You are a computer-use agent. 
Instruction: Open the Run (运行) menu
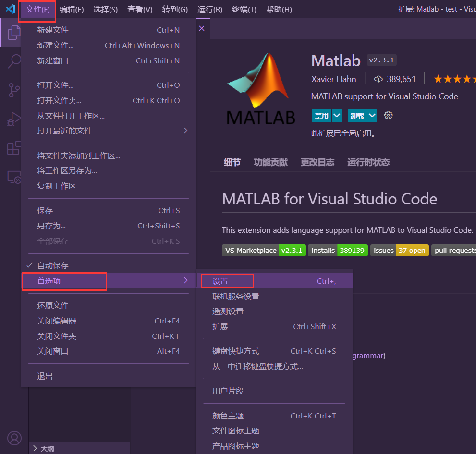pos(210,10)
